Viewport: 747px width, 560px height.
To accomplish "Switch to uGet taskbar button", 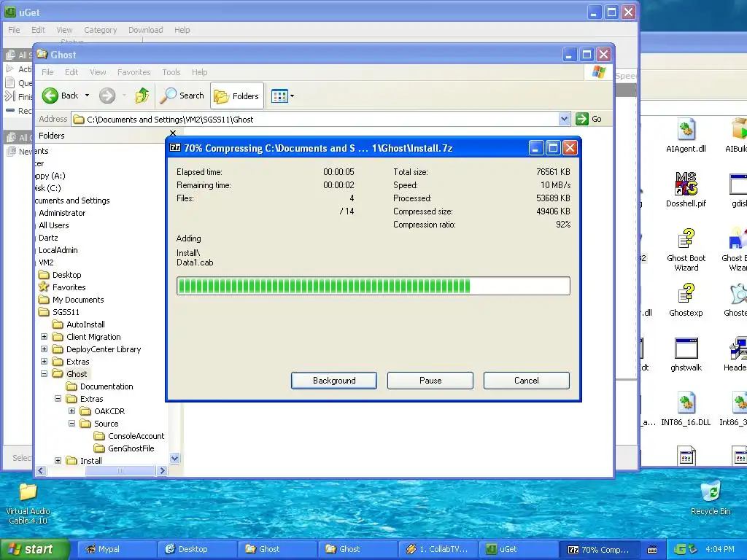I will pyautogui.click(x=519, y=549).
